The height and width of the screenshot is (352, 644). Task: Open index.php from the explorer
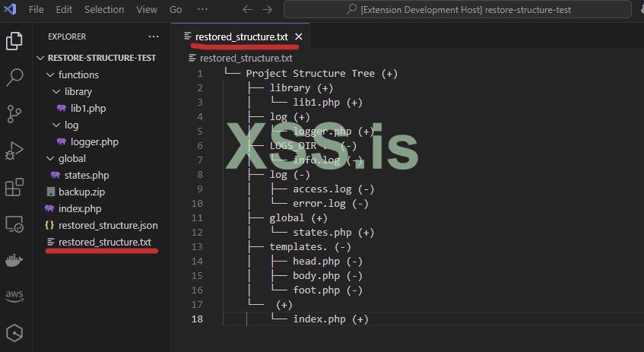tap(80, 208)
